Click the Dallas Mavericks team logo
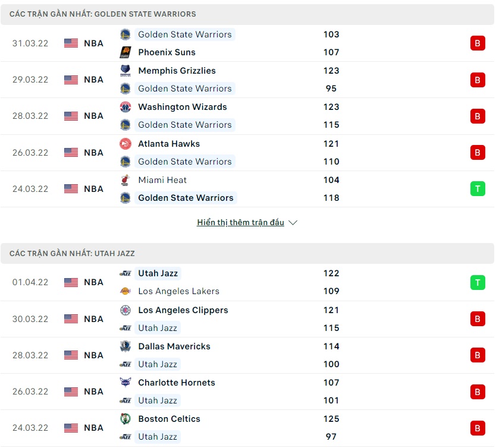Image resolution: width=496 pixels, height=448 pixels. click(125, 346)
